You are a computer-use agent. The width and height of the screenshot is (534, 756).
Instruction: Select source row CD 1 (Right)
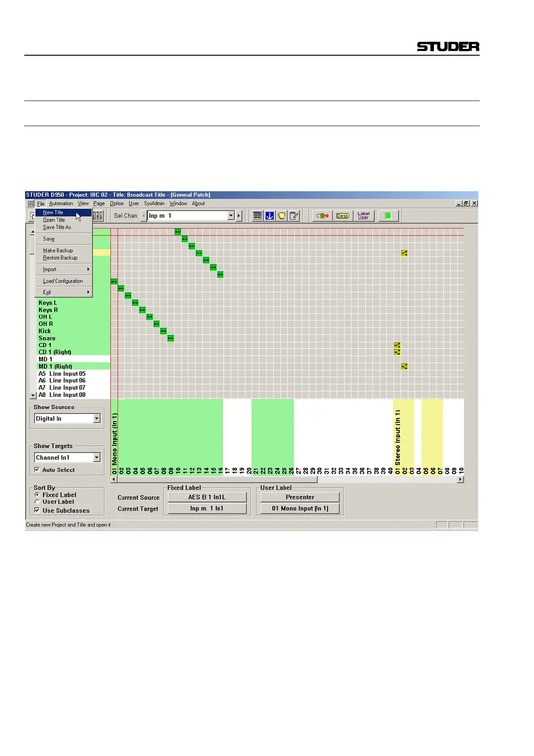point(74,352)
